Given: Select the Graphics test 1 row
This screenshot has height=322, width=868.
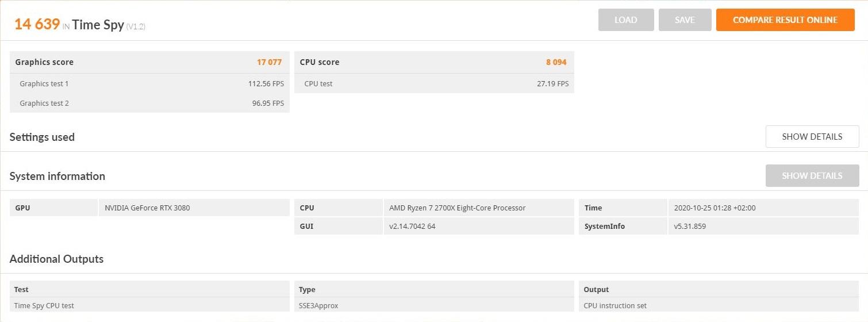Looking at the screenshot, I should tap(149, 84).
